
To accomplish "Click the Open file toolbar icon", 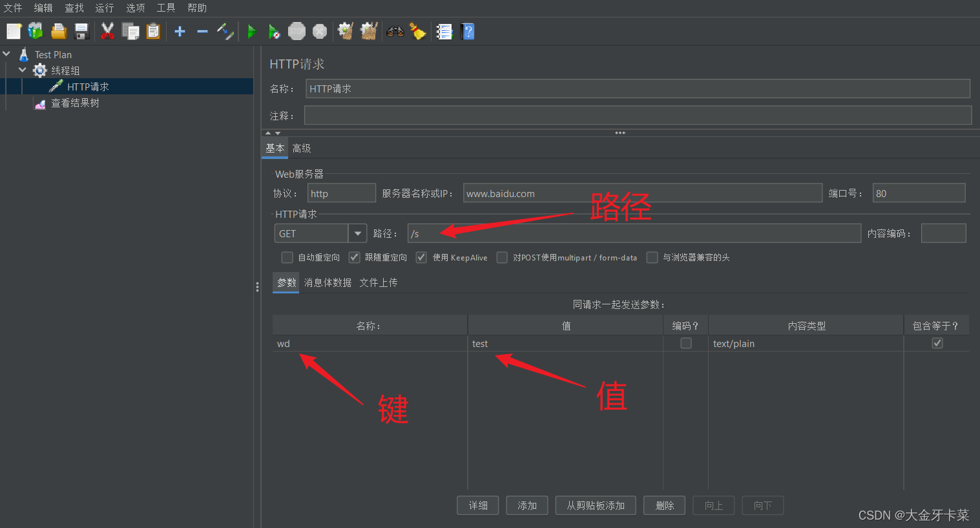I will pyautogui.click(x=59, y=31).
